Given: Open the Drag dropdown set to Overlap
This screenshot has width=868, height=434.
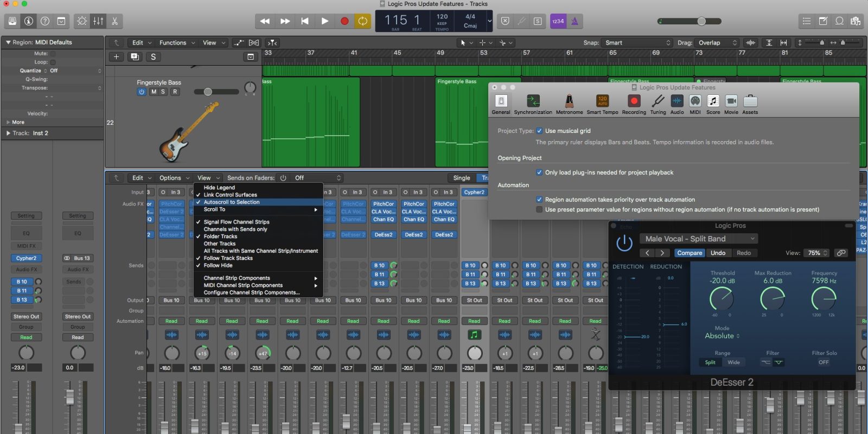Looking at the screenshot, I should pos(717,43).
